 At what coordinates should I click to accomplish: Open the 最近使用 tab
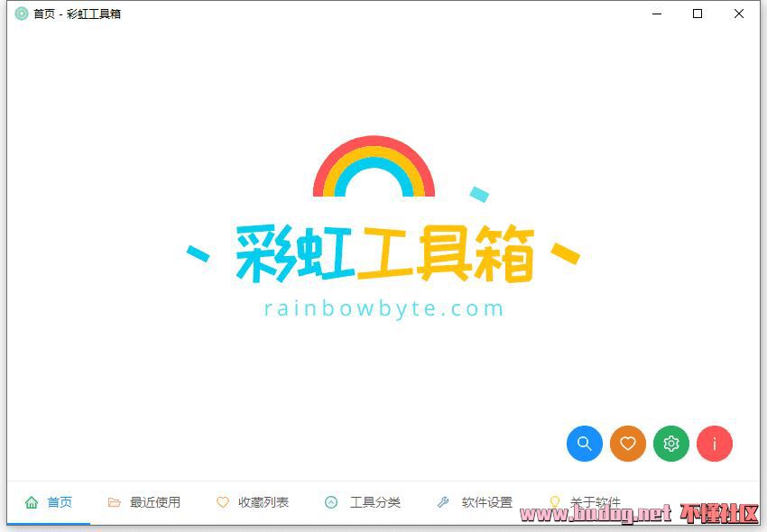pyautogui.click(x=144, y=502)
